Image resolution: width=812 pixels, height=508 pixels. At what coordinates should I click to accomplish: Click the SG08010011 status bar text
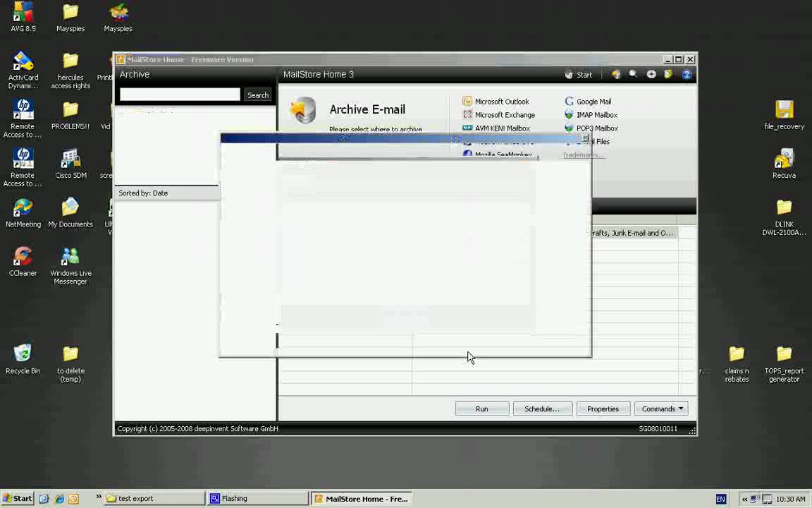click(658, 429)
